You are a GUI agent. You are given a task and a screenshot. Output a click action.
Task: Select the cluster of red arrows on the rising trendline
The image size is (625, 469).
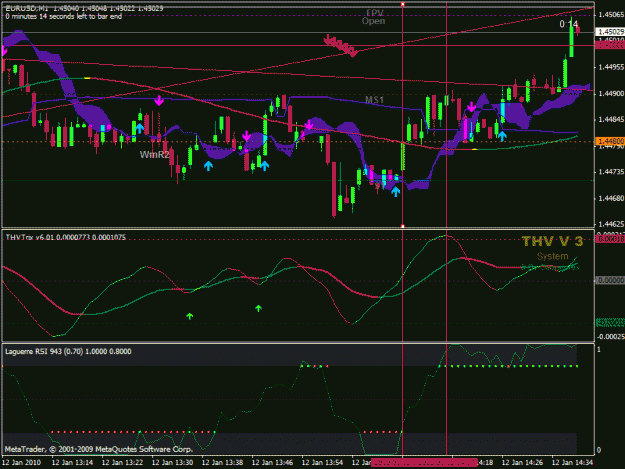tap(340, 45)
